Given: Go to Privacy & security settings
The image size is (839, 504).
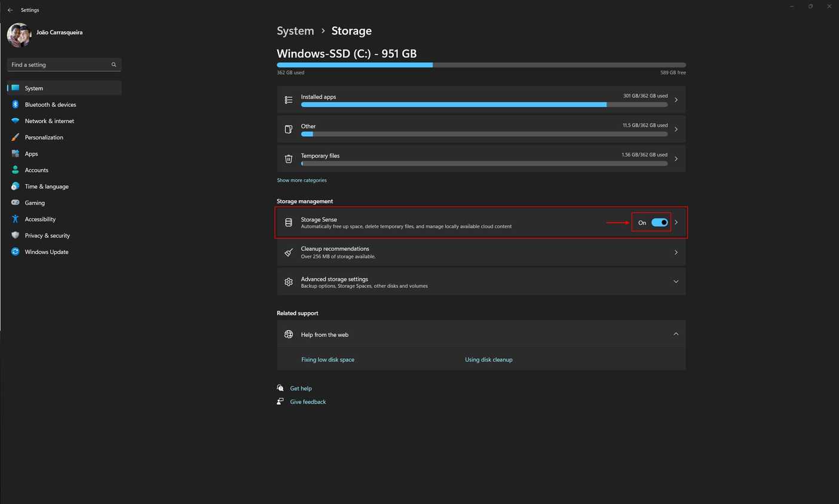Looking at the screenshot, I should pyautogui.click(x=64, y=235).
